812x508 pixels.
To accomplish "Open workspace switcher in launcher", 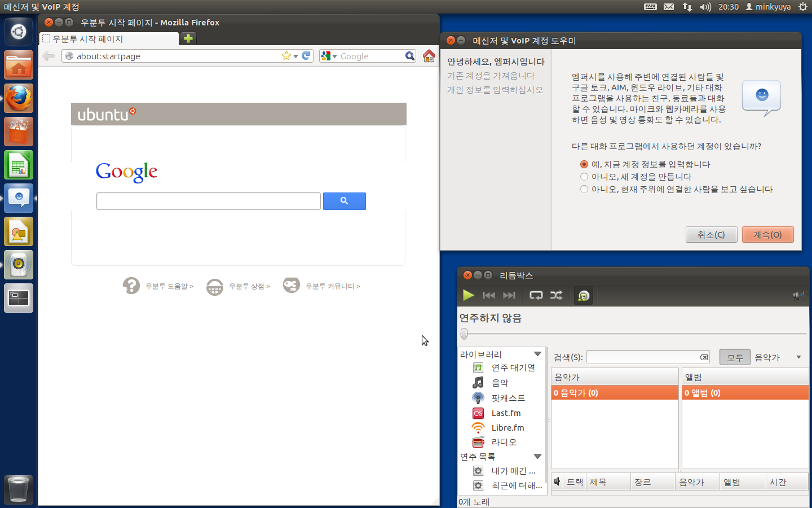I will pyautogui.click(x=19, y=298).
